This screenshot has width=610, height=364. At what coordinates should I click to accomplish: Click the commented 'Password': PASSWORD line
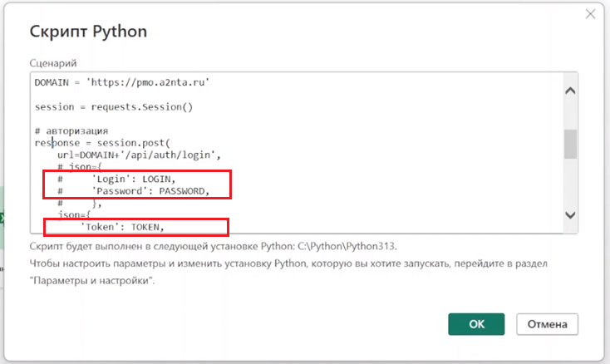[x=134, y=191]
